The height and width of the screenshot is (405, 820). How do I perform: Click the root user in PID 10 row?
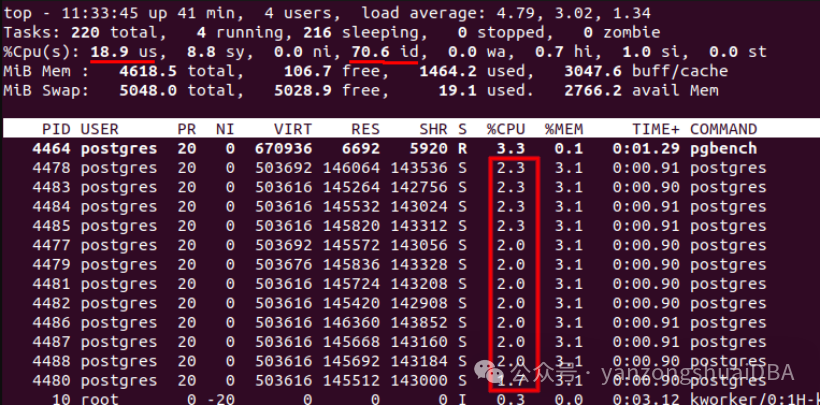coord(99,400)
